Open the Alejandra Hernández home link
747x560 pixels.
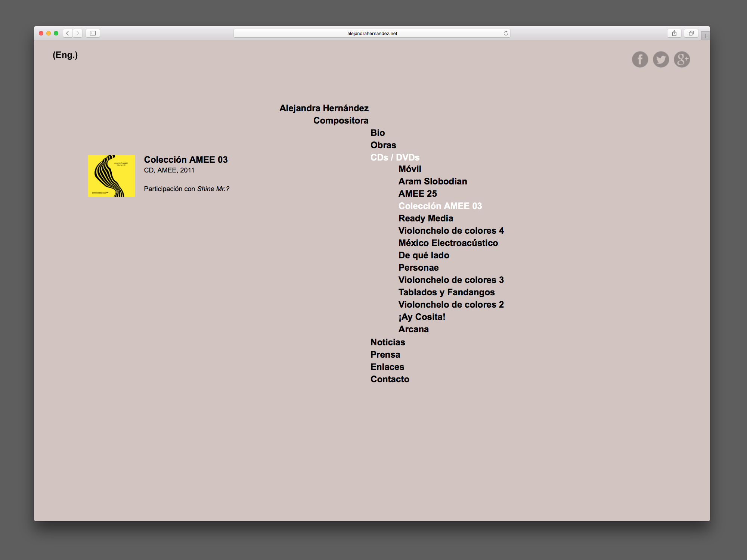(x=324, y=108)
